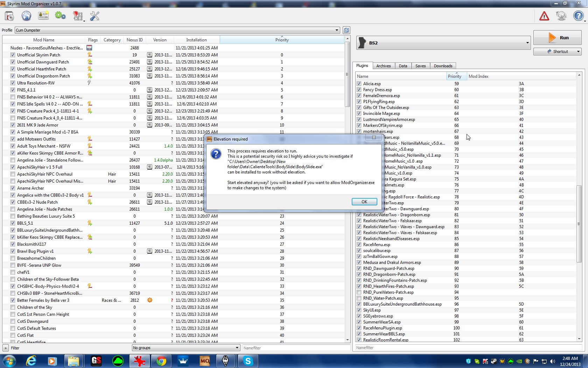Click the red splat taskbar icon
Screen dimensions: 588x368
coord(139,361)
